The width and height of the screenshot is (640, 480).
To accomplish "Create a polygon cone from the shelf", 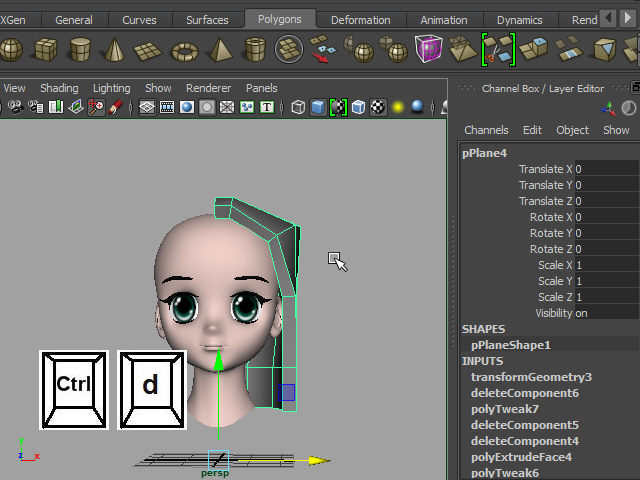I will point(114,50).
